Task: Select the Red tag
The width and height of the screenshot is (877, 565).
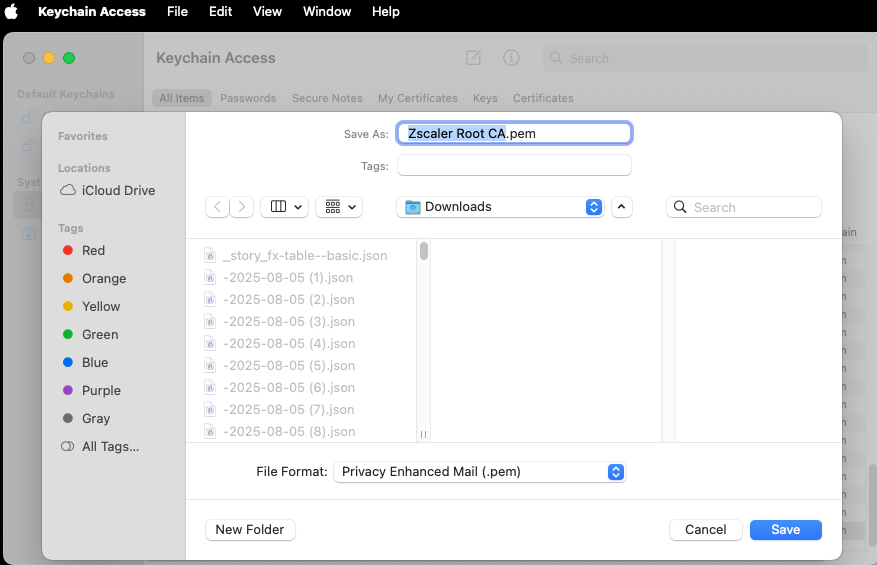Action: tap(84, 251)
